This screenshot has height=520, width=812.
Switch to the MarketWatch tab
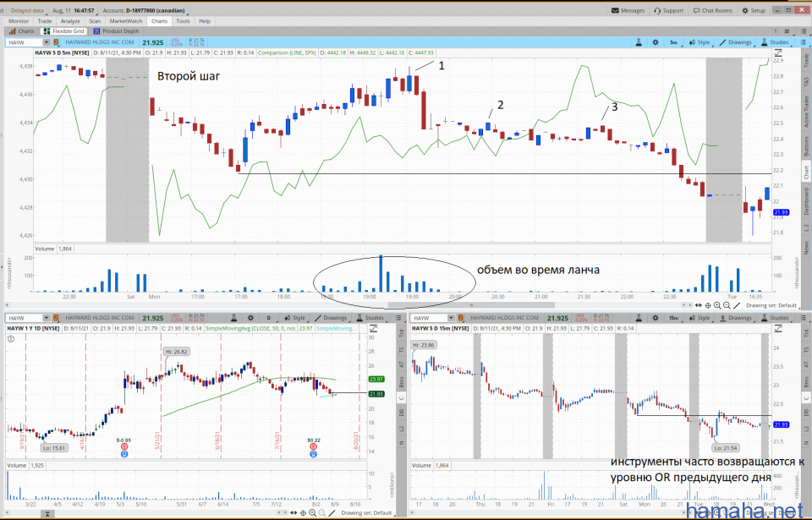[x=126, y=21]
